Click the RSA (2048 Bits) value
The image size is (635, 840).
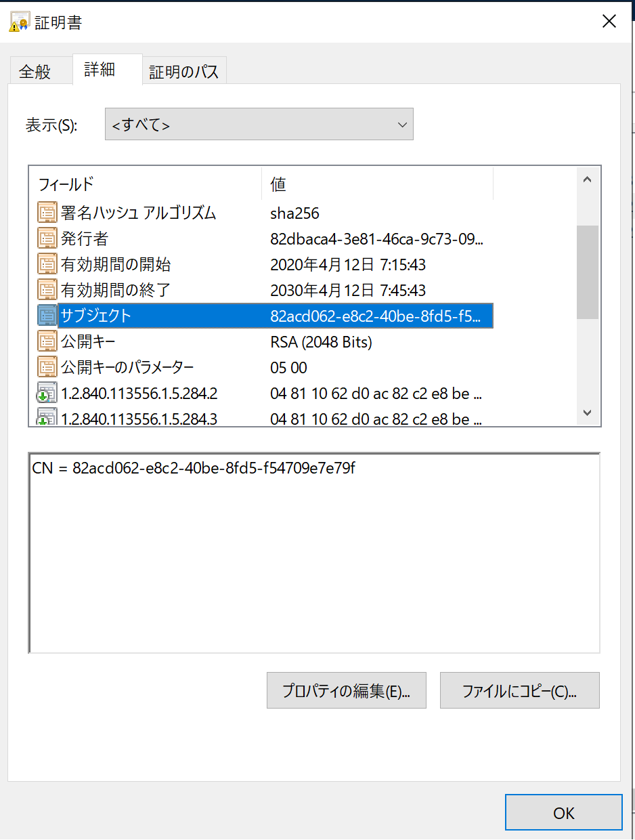pyautogui.click(x=321, y=342)
